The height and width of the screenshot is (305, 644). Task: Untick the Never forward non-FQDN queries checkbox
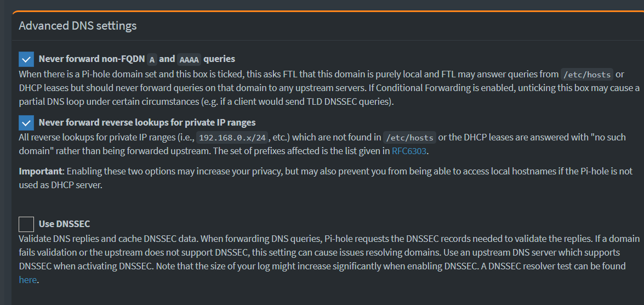click(x=26, y=59)
